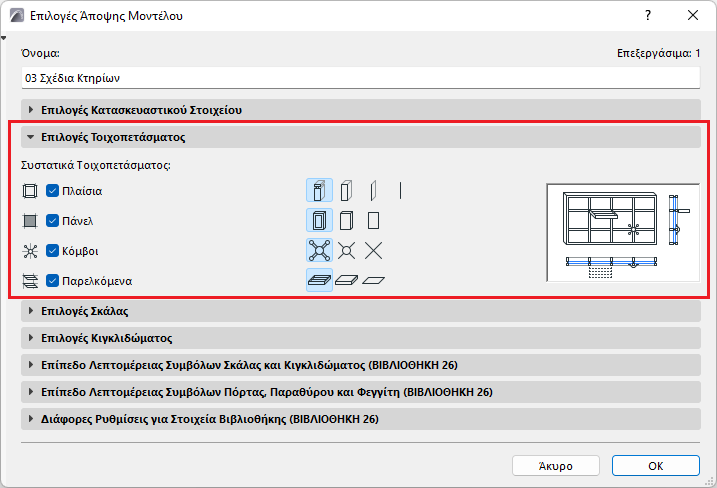Image resolution: width=717 pixels, height=488 pixels.
Task: Open the dialog help question mark
Action: pyautogui.click(x=648, y=16)
